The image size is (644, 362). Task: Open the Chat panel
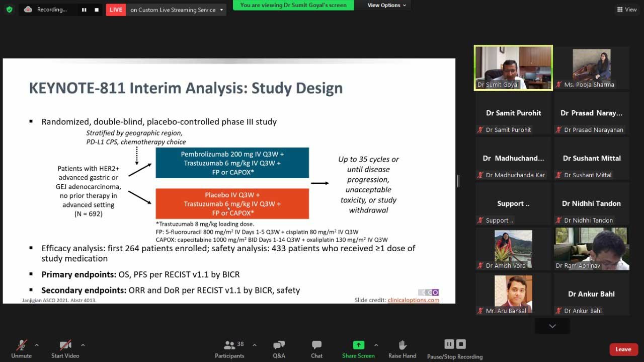[x=316, y=348]
